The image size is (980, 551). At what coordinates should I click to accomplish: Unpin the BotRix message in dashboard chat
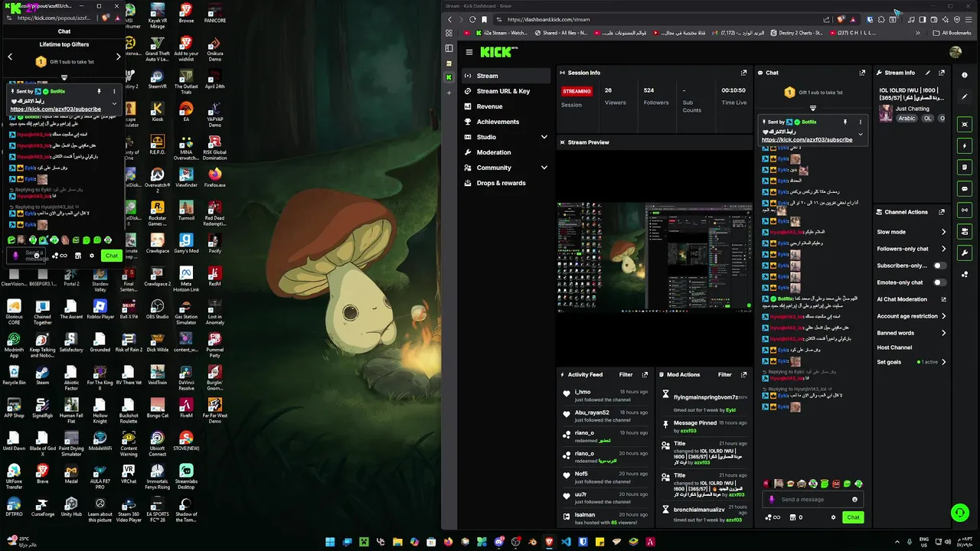coord(845,122)
